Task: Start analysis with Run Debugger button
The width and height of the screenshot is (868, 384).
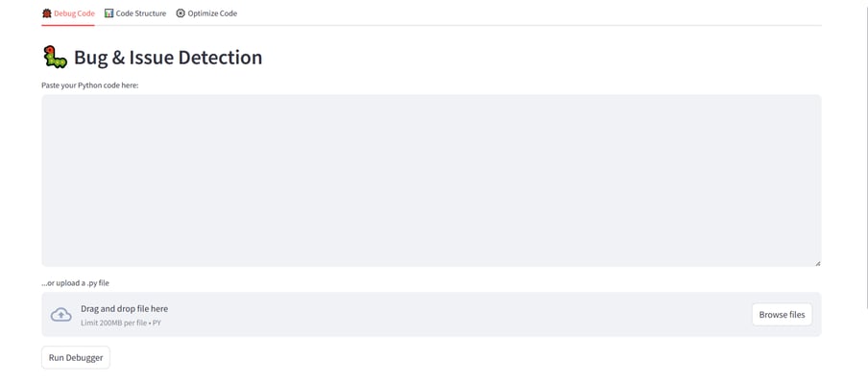Action: (76, 357)
